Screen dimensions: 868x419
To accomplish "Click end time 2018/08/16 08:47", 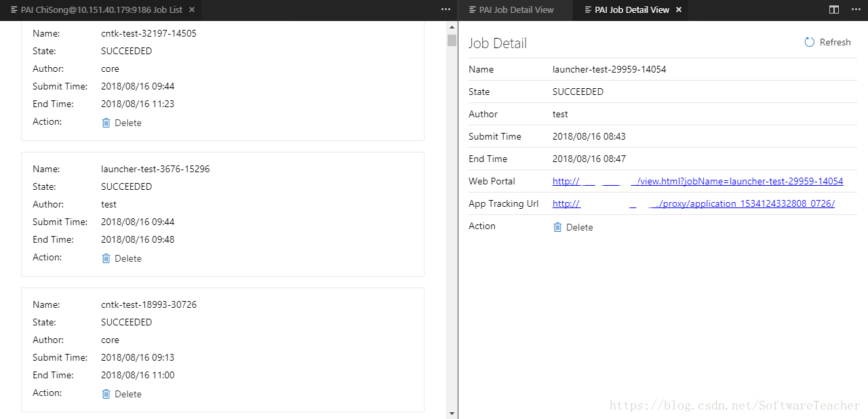I will tap(589, 159).
